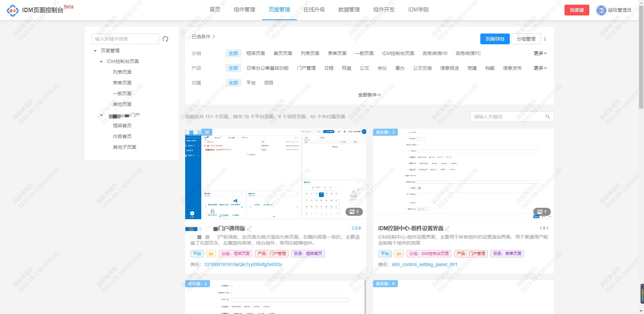Image resolution: width=644 pixels, height=314 pixels.
Task: Expand 更多 in the 产品 row
Action: (540, 68)
